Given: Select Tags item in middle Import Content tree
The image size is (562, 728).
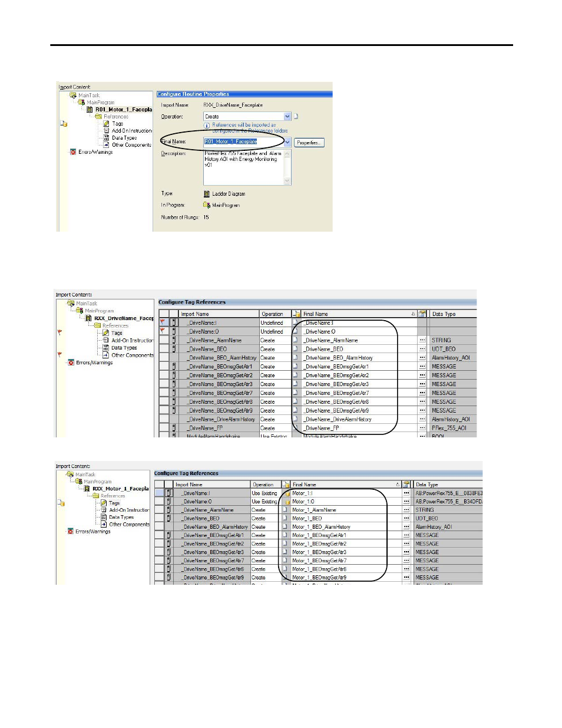Looking at the screenshot, I should [x=117, y=333].
